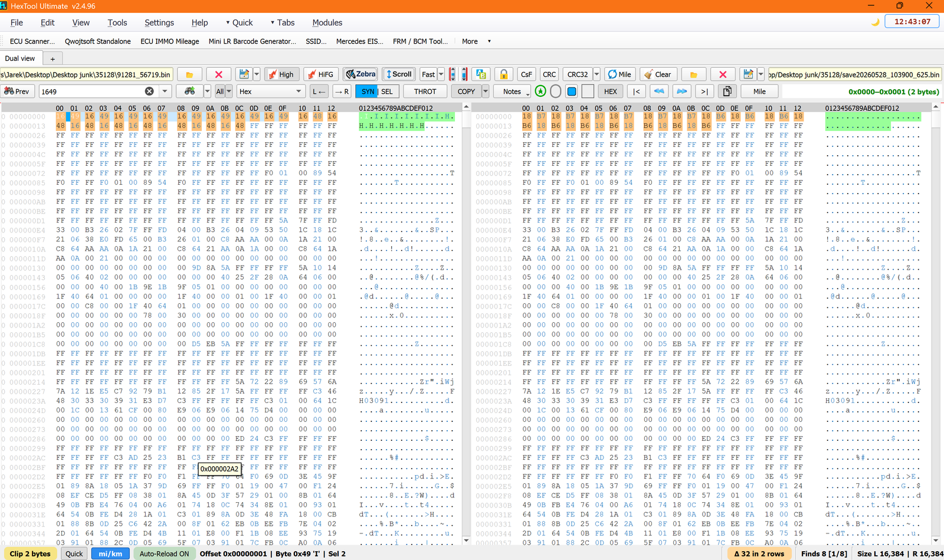Toggle the High highlight button
The image size is (944, 560).
coord(281,74)
